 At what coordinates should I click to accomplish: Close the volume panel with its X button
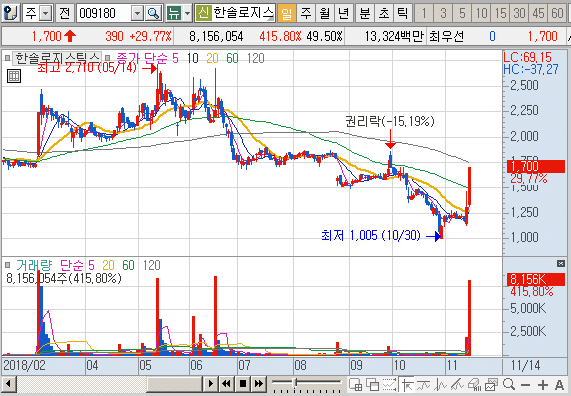click(x=561, y=263)
